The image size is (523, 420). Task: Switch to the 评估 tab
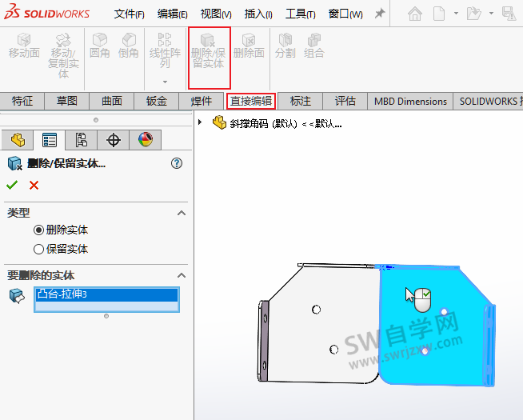click(x=345, y=101)
